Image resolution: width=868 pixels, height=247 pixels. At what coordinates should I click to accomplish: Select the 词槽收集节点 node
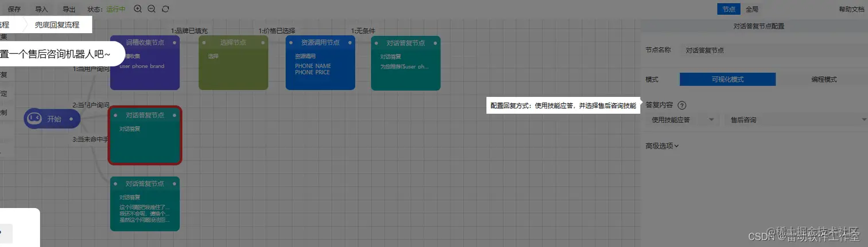point(145,62)
